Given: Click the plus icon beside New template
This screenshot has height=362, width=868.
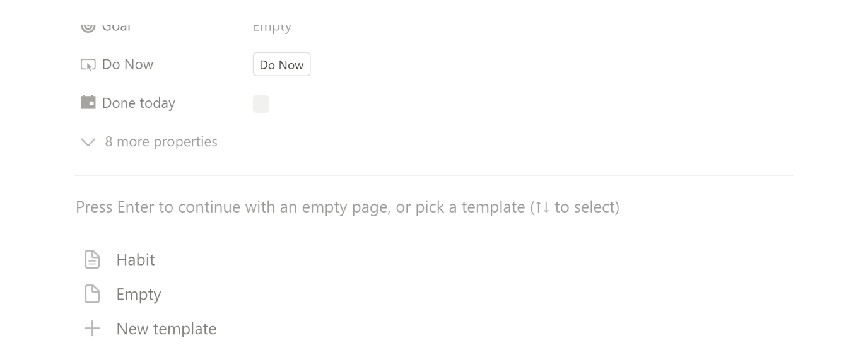Looking at the screenshot, I should (92, 329).
